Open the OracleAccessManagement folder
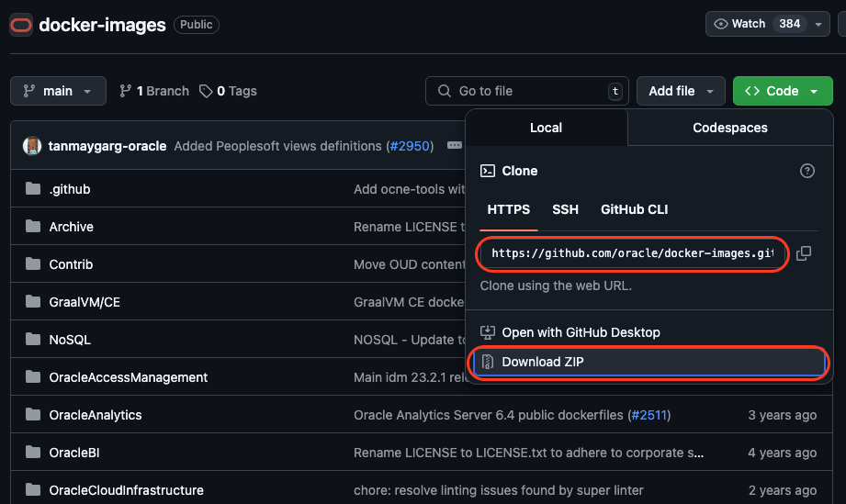Screen dimensions: 846x504 coord(128,377)
